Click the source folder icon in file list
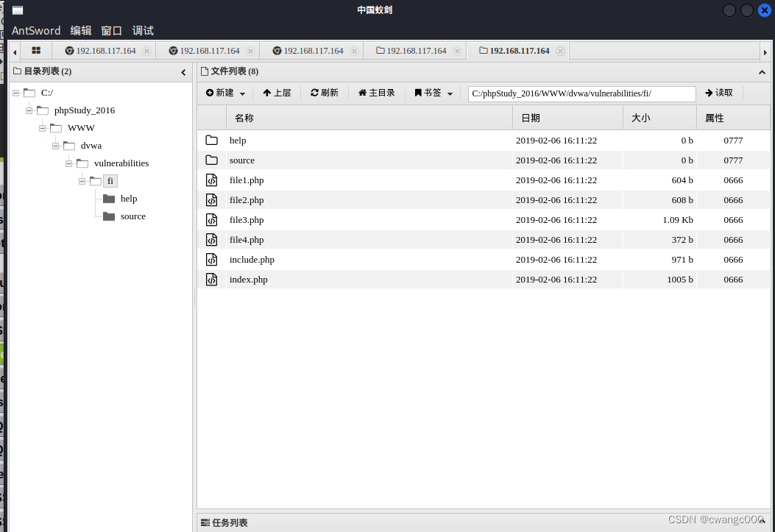Image resolution: width=775 pixels, height=532 pixels. coord(211,160)
